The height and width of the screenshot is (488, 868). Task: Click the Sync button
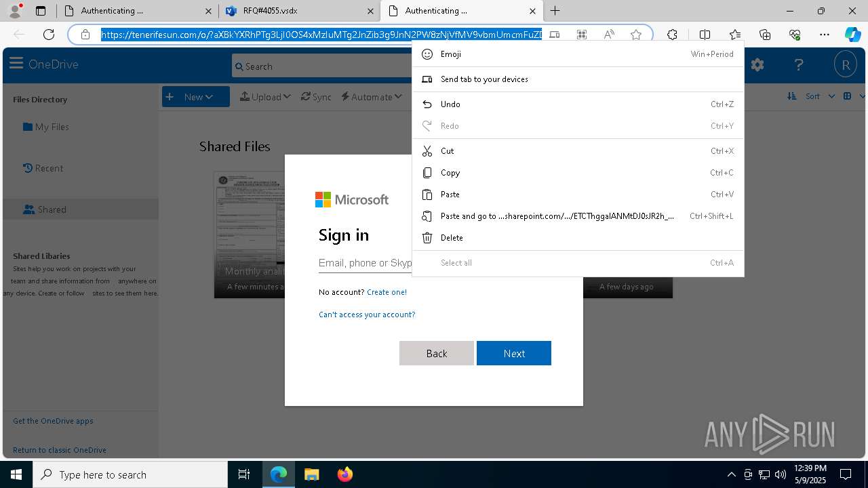point(316,97)
